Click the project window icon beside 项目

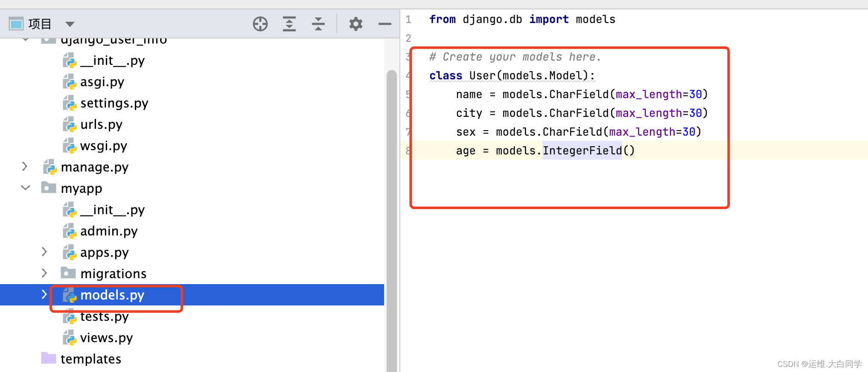tap(16, 24)
